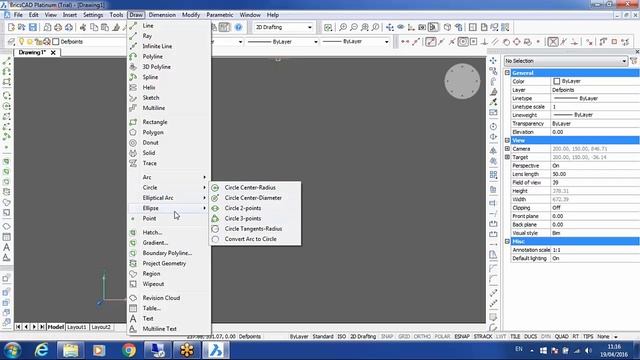Open Google Chrome from the taskbar

(x=129, y=350)
